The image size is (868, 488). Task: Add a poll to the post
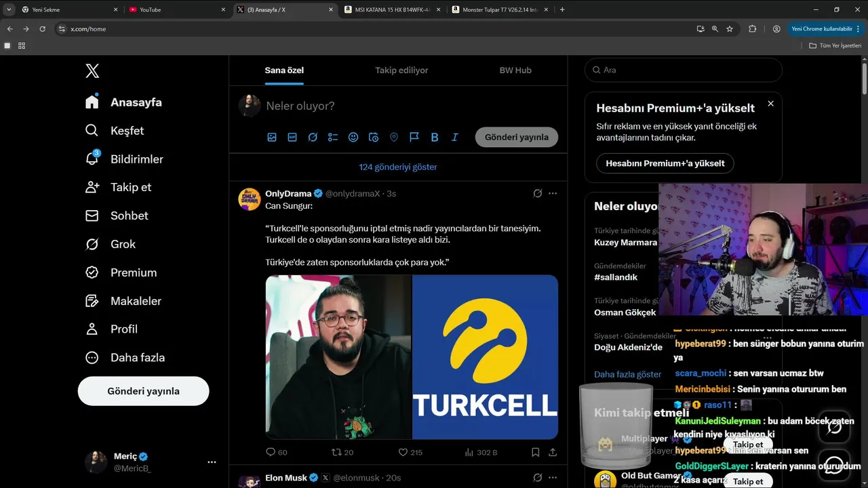click(333, 137)
